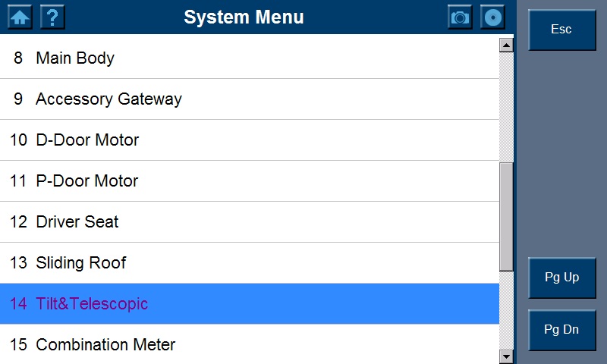Go to the Home screen icon
The image size is (607, 364).
click(x=20, y=17)
